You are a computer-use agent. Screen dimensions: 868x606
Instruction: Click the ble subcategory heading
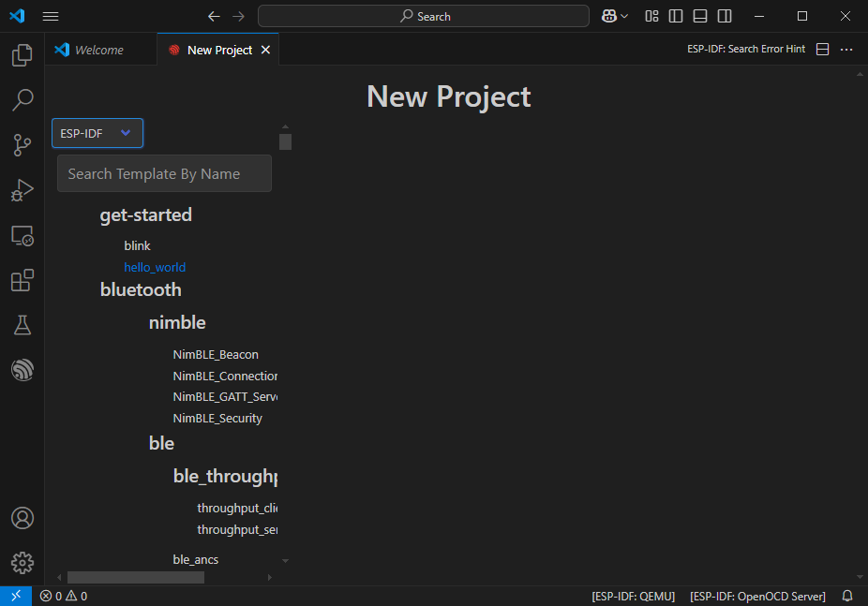[x=161, y=443]
